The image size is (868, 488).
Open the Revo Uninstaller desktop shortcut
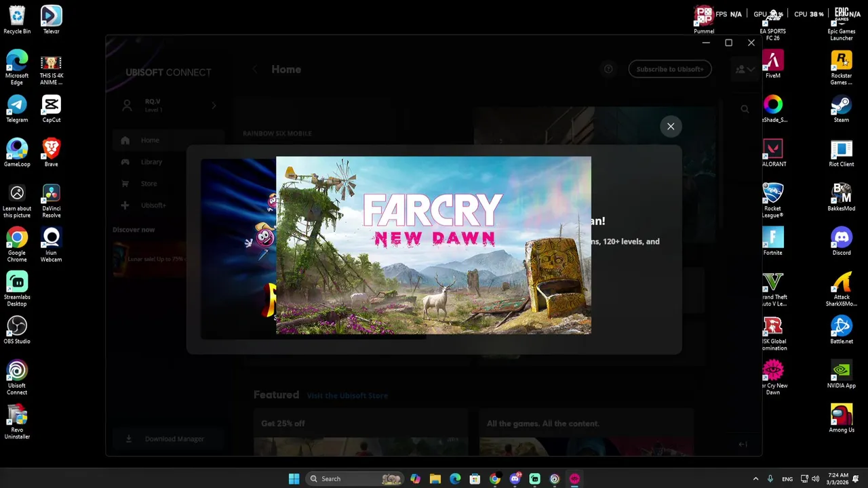pyautogui.click(x=17, y=422)
